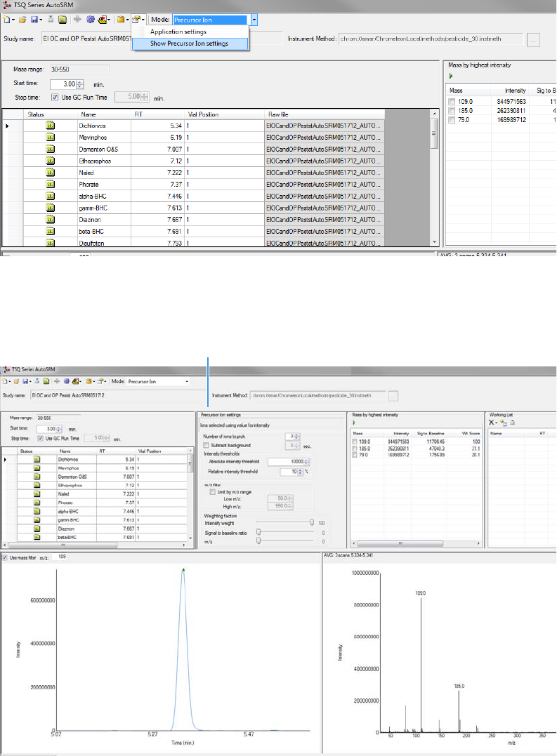Click green play arrow in lower Mass panel

[x=354, y=423]
